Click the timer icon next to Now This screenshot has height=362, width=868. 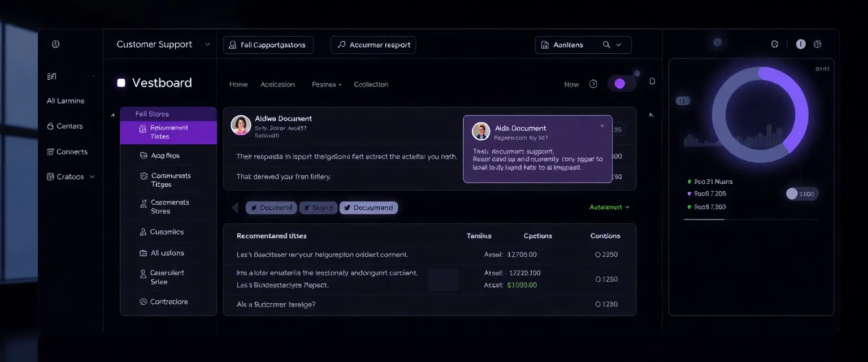(593, 84)
